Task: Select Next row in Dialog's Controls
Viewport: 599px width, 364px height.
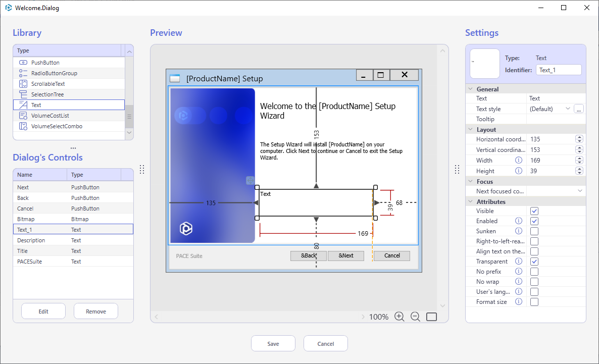Action: [x=73, y=187]
